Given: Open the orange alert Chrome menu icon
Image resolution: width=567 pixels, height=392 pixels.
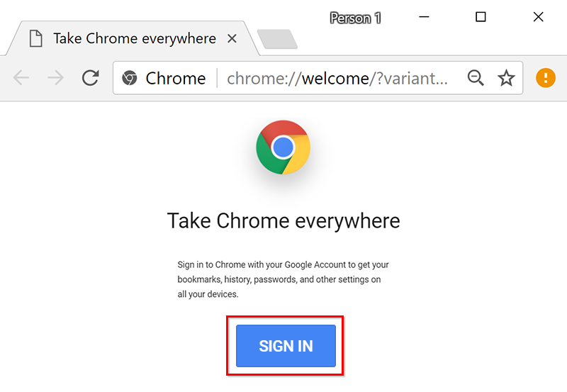Looking at the screenshot, I should pos(545,78).
